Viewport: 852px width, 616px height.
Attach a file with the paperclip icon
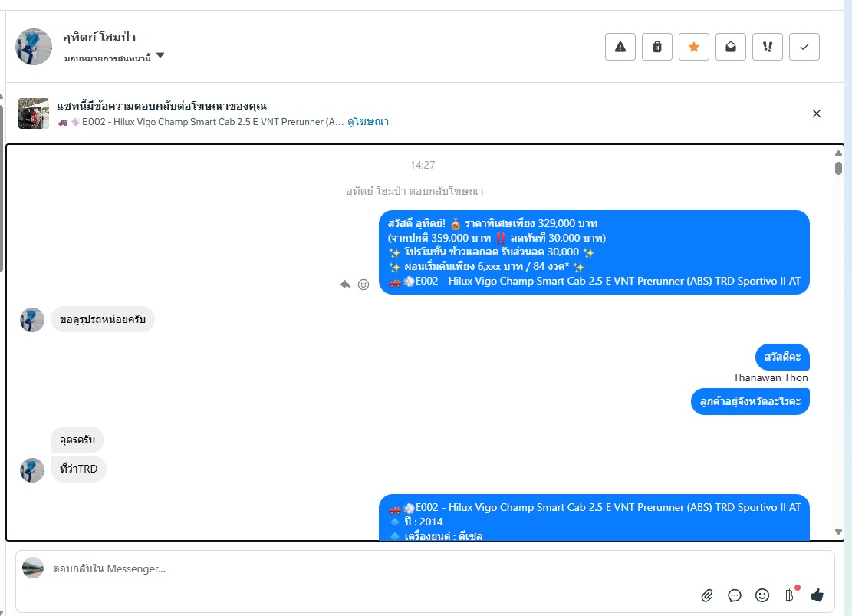(706, 595)
